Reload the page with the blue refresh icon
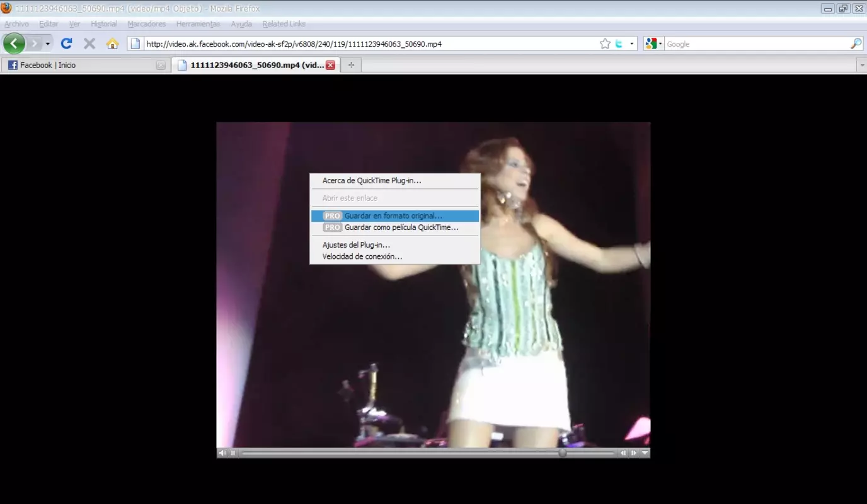 click(66, 43)
